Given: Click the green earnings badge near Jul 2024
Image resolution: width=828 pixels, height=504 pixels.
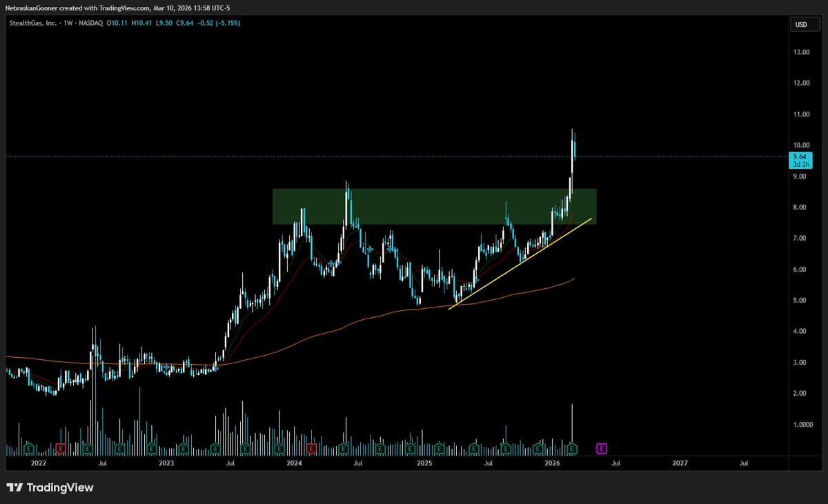Looking at the screenshot, I should 343,447.
